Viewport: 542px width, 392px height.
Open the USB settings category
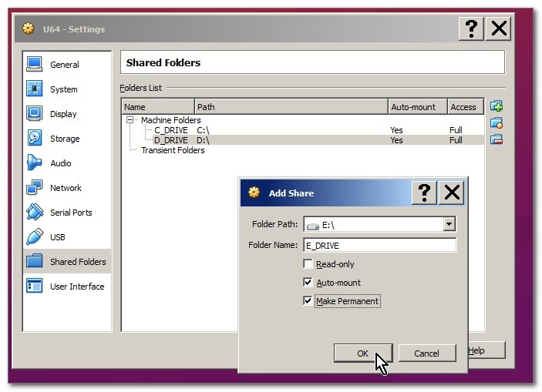pyautogui.click(x=57, y=237)
